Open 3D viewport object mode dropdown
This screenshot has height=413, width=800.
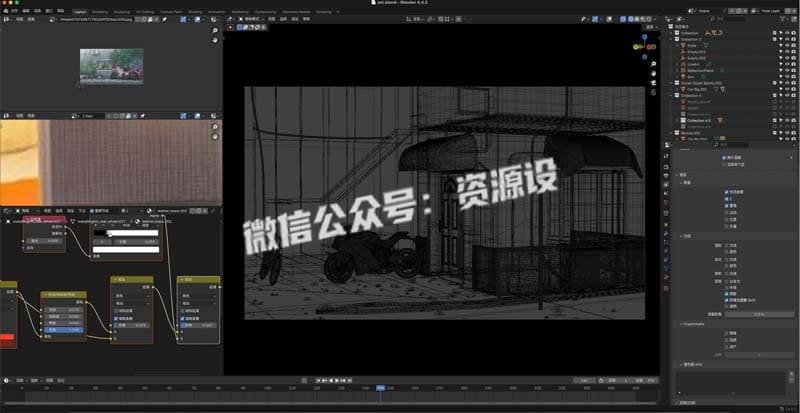click(x=254, y=19)
